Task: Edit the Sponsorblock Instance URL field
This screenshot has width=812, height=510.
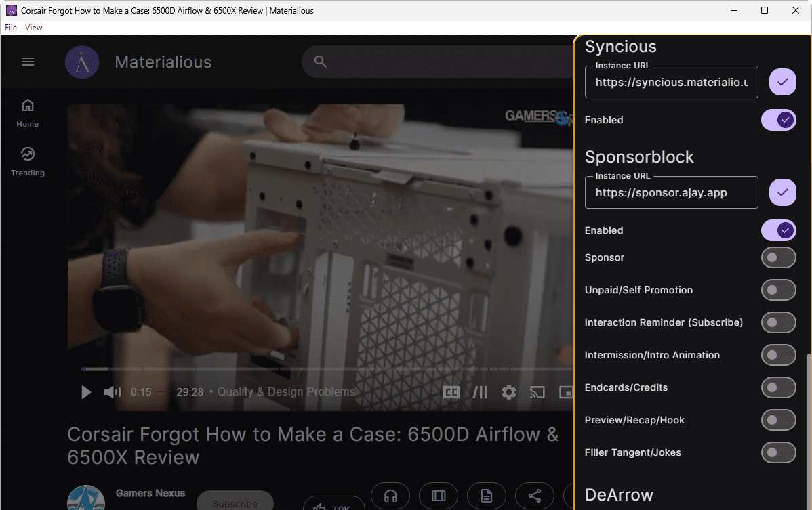Action: pyautogui.click(x=671, y=192)
